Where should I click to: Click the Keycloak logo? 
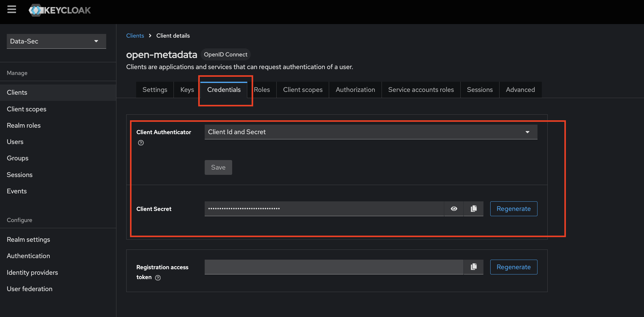pyautogui.click(x=60, y=10)
